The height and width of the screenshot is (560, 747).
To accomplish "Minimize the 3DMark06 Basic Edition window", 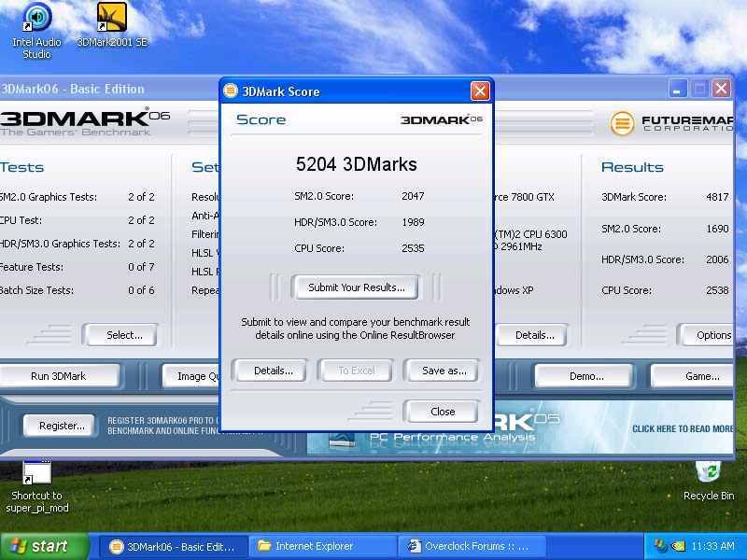I will click(678, 89).
